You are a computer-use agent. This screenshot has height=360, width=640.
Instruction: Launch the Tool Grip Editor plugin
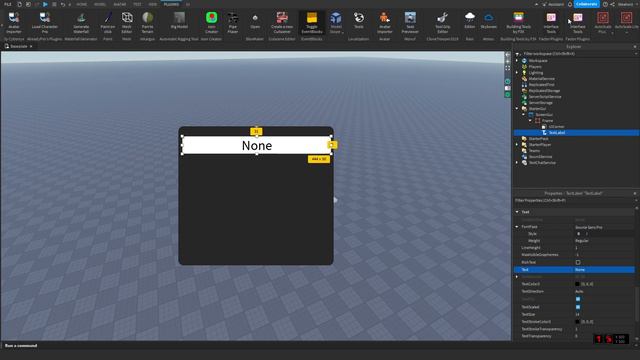click(x=442, y=22)
